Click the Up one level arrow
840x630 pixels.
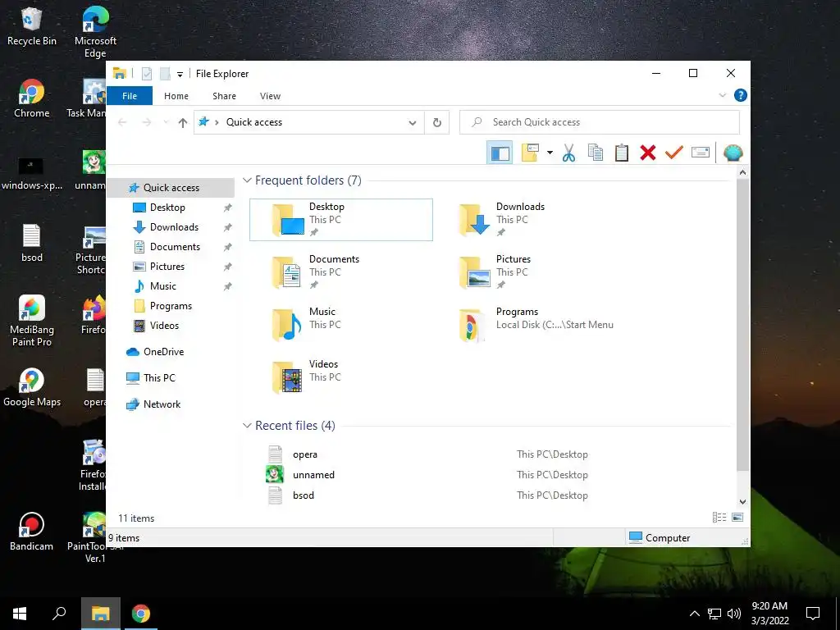pos(183,123)
